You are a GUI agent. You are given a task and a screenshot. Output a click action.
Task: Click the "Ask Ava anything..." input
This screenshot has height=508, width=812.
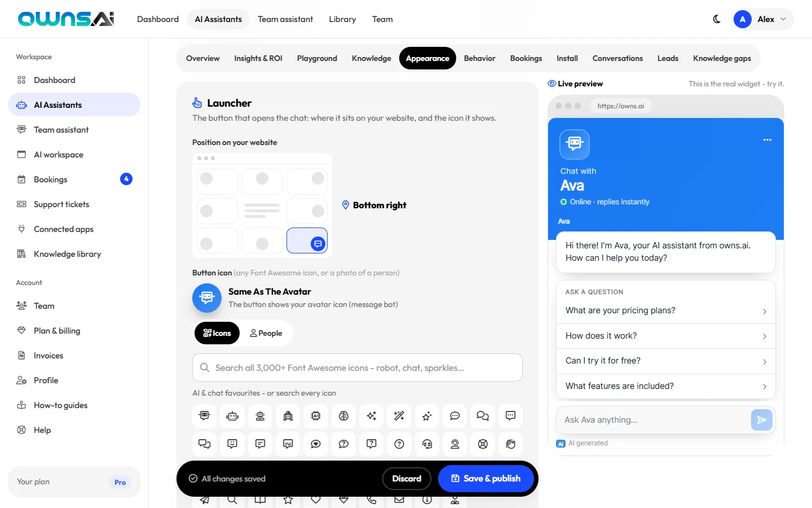click(x=654, y=420)
